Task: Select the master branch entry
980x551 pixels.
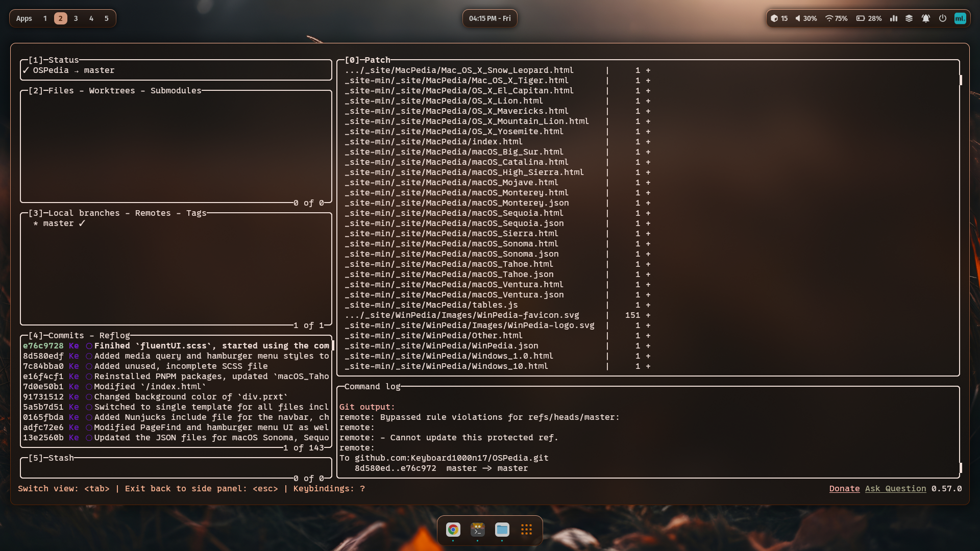Action: point(58,223)
